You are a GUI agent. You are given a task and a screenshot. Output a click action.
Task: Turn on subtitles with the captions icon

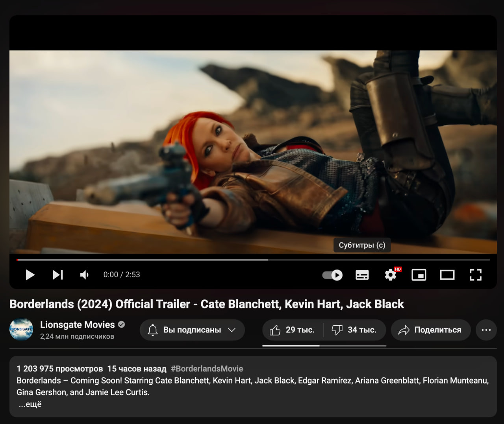tap(362, 275)
